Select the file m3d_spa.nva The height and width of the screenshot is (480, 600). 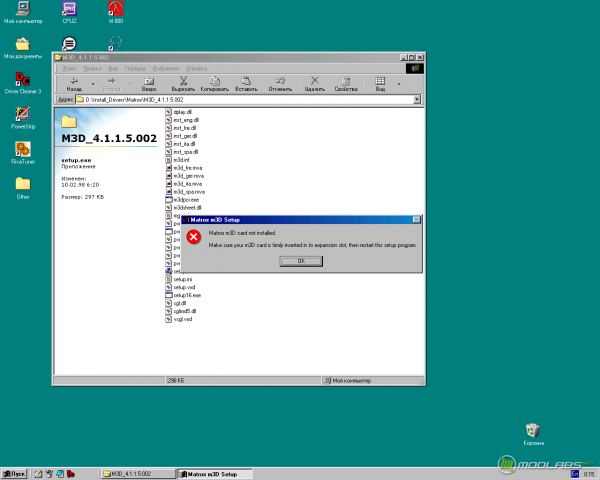(x=185, y=191)
